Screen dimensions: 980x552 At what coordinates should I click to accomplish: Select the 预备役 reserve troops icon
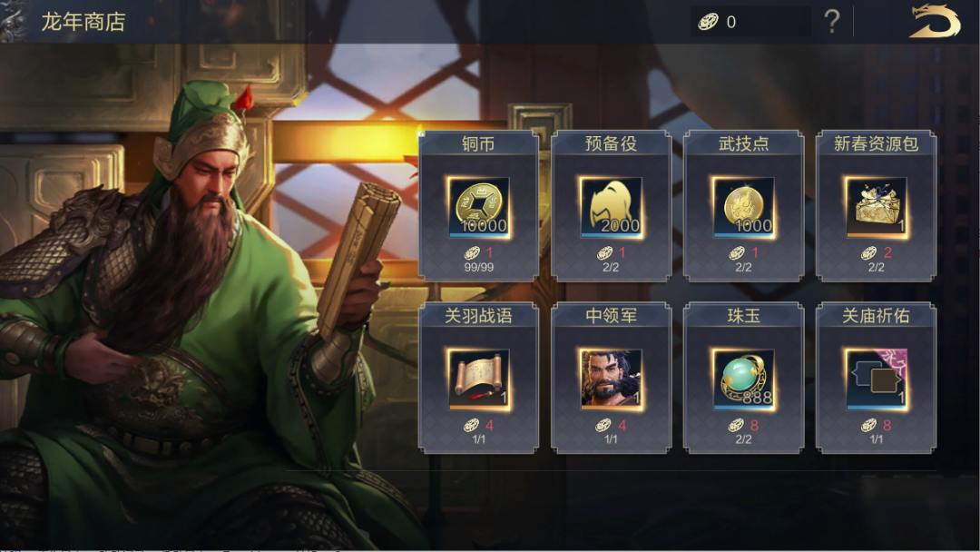coord(612,208)
